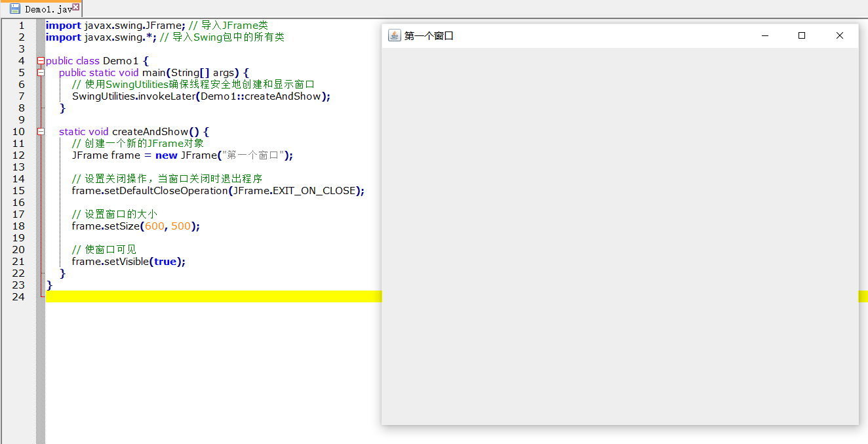Image resolution: width=868 pixels, height=444 pixels.
Task: Close the 第一个窗口 Java window
Action: click(x=839, y=36)
